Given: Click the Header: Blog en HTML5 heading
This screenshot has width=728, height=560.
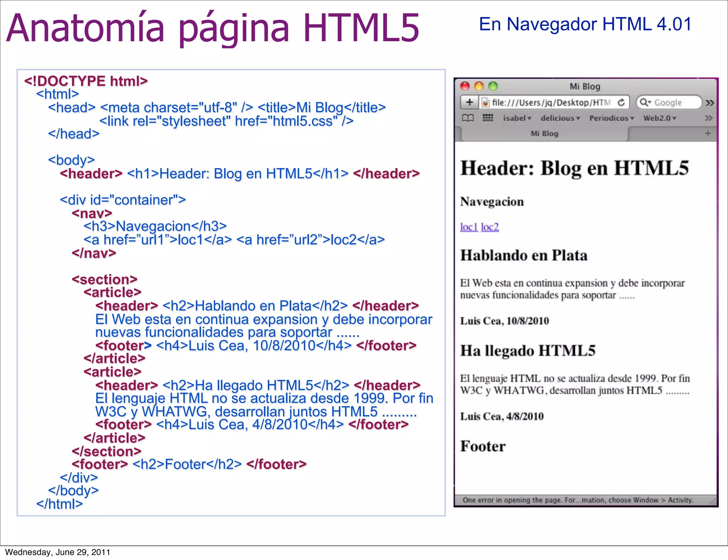Looking at the screenshot, I should tap(574, 168).
